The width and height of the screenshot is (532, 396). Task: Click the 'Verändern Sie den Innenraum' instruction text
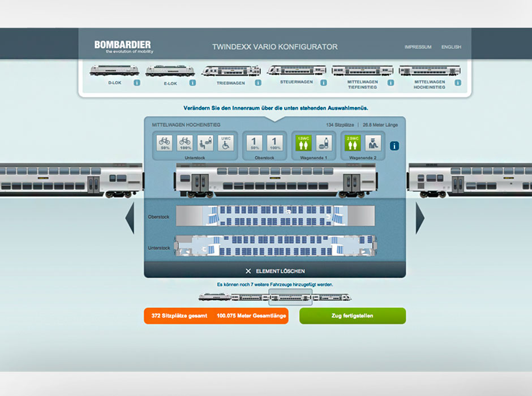(276, 108)
